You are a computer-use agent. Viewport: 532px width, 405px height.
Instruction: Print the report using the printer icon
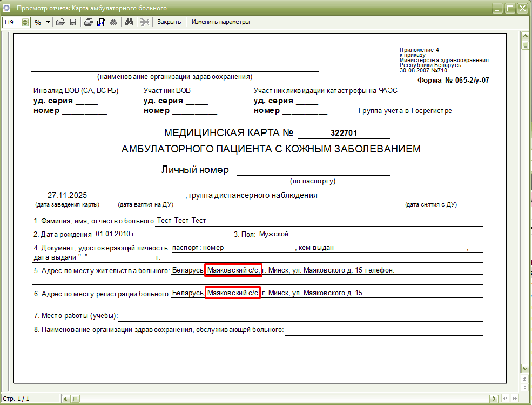[88, 22]
